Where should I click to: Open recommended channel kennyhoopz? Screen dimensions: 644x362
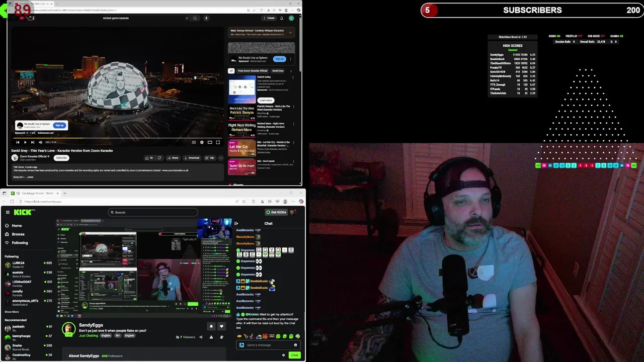tap(28, 337)
